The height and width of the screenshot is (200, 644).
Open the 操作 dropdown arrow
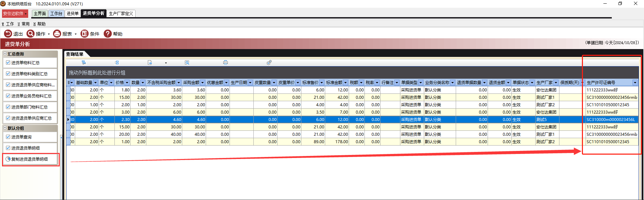click(x=49, y=34)
